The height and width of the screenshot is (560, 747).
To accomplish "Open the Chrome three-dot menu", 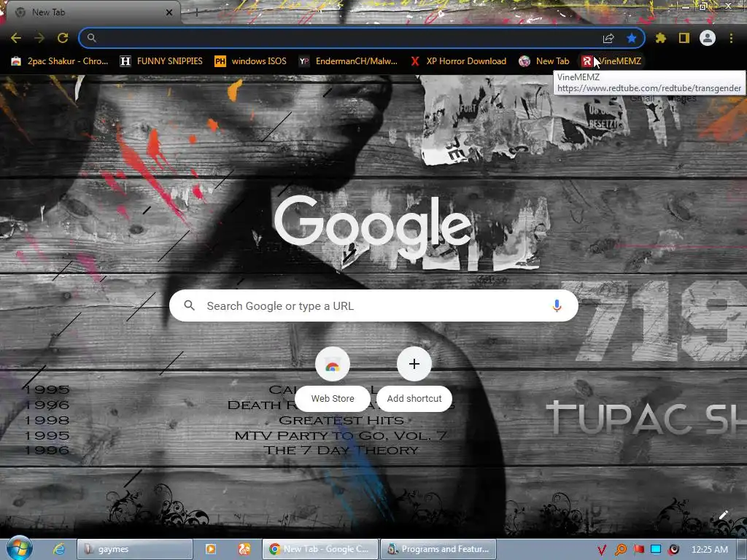I will pos(731,38).
